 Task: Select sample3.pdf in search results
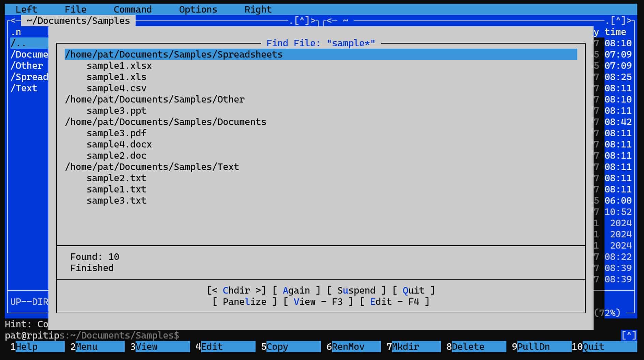point(116,133)
